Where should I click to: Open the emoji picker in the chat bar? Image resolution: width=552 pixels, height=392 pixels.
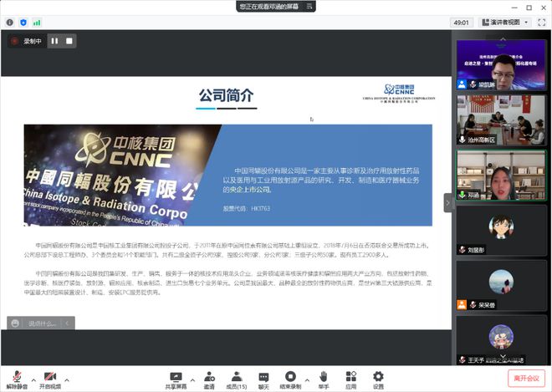pyautogui.click(x=15, y=323)
